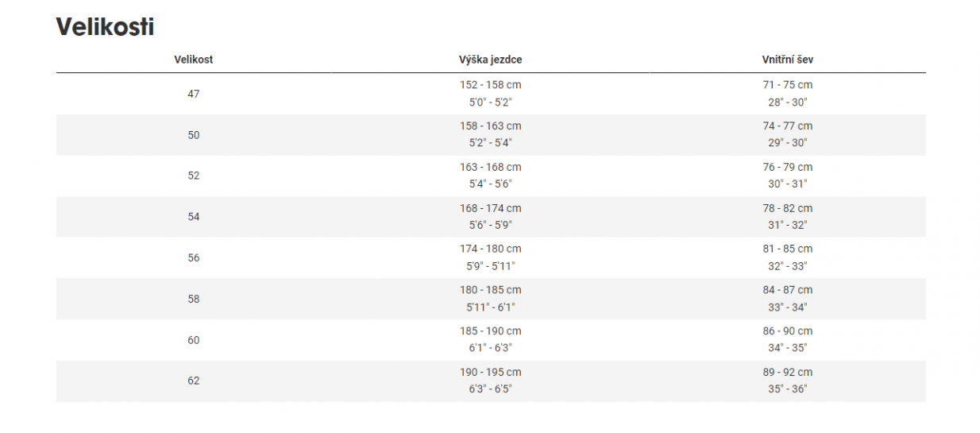Screen dimensions: 980x433
Task: Select the 168 - 174 cm height cell
Action: pyautogui.click(x=490, y=208)
